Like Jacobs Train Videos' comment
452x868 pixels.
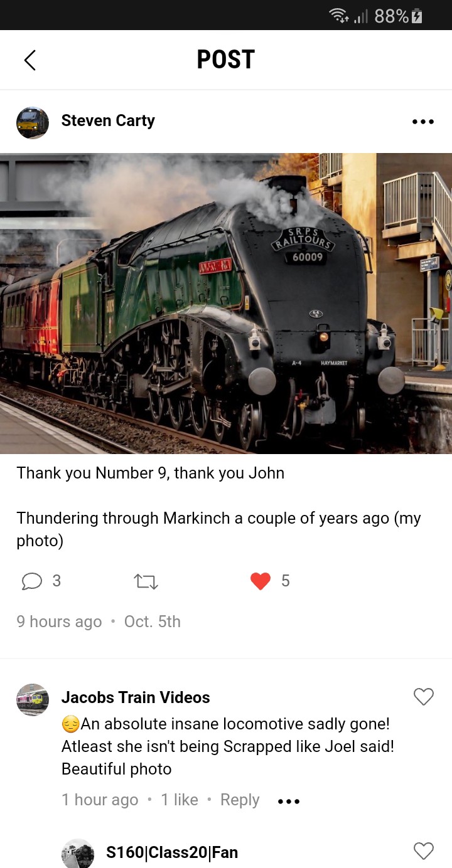(x=424, y=696)
